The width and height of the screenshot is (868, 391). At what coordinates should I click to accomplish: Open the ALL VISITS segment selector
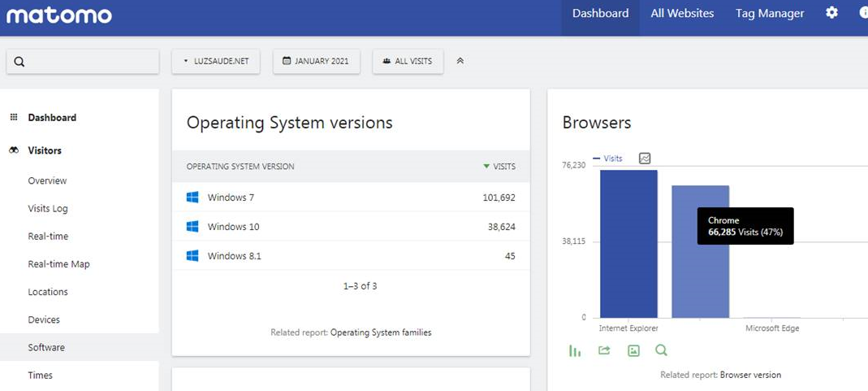coord(408,62)
